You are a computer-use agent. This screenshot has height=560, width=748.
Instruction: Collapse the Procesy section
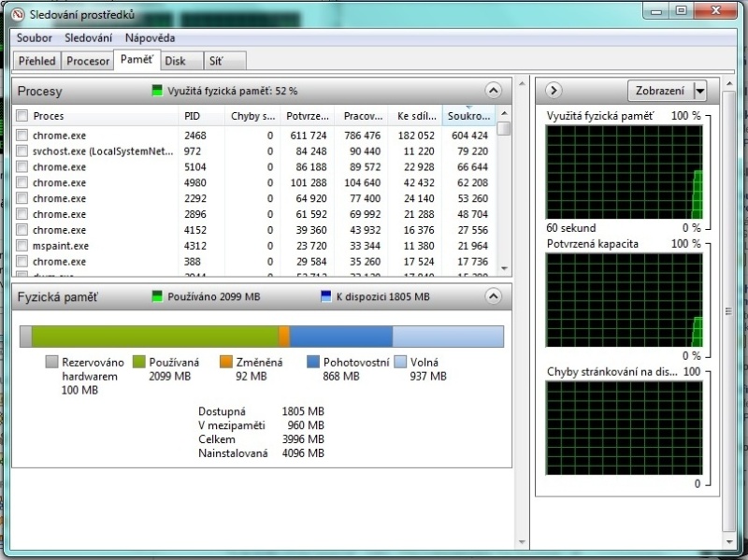point(494,90)
